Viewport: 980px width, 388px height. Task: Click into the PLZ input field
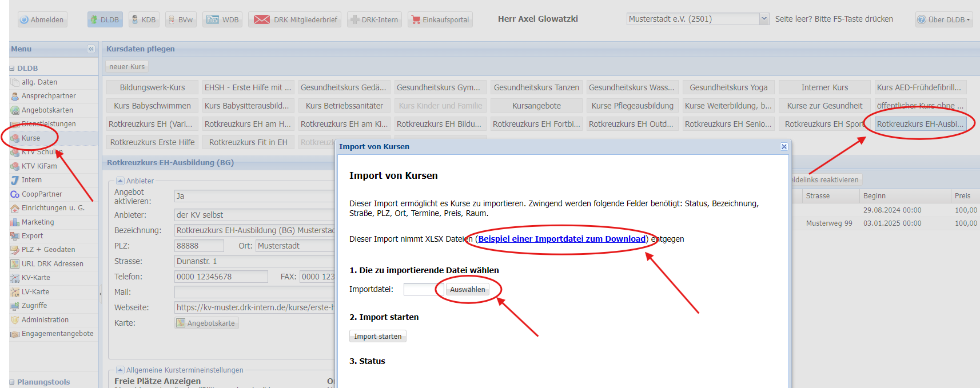coord(199,246)
